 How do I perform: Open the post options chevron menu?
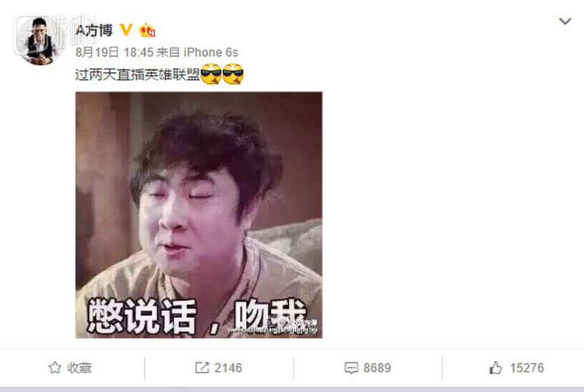point(565,21)
